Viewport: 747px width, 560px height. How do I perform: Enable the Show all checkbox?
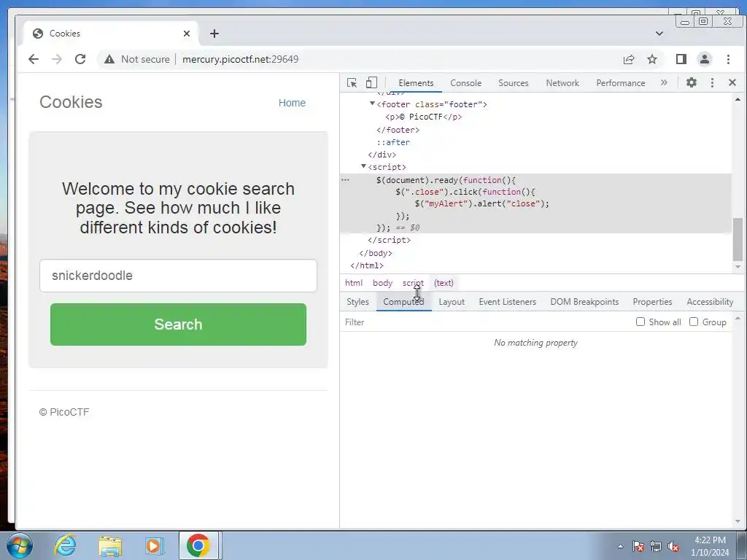click(x=640, y=322)
